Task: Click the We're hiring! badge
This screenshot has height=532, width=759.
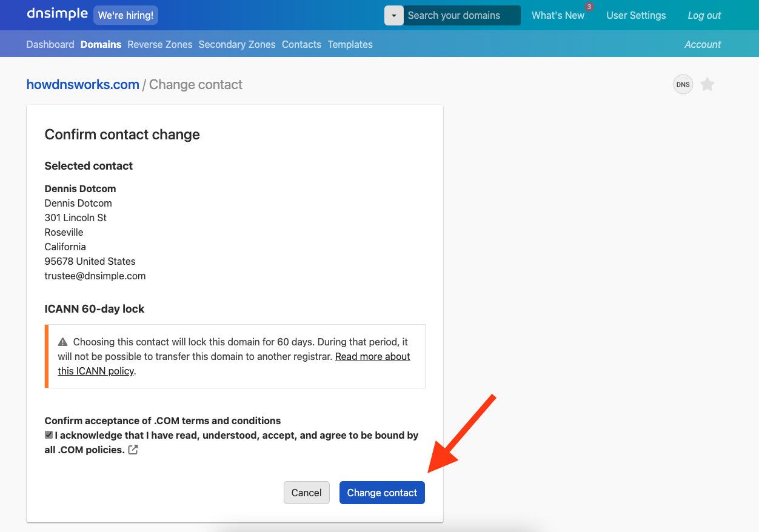Action: [x=125, y=16]
